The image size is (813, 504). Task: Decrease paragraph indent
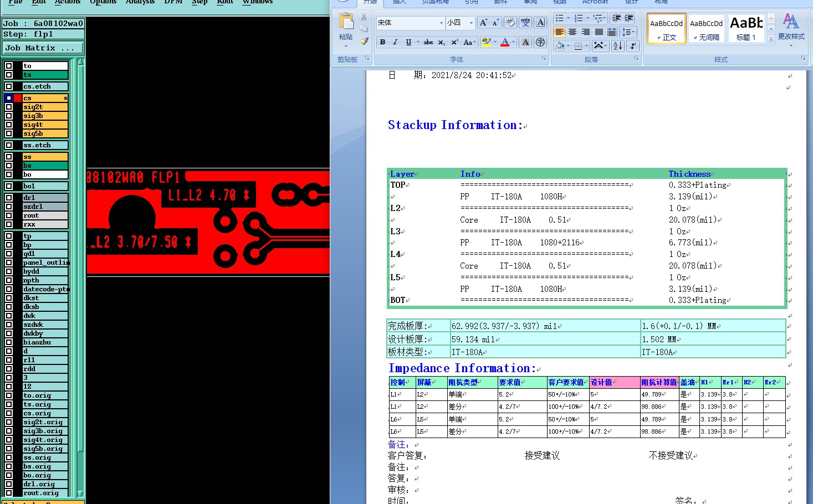tap(616, 18)
